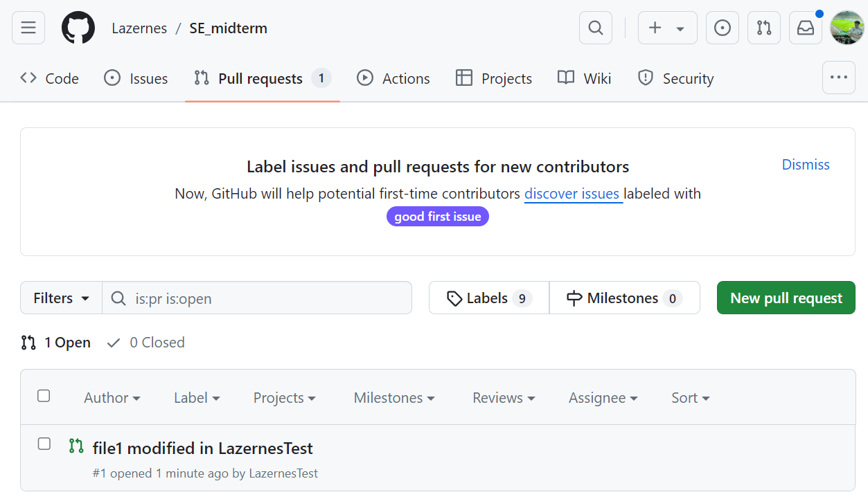This screenshot has width=868, height=499.
Task: Click the New pull request button
Action: 786,298
